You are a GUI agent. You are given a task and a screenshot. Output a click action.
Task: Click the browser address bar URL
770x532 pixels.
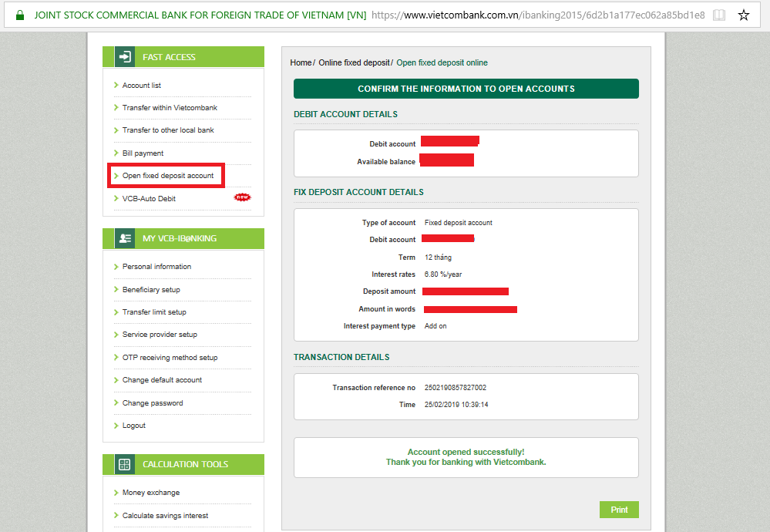pyautogui.click(x=538, y=15)
